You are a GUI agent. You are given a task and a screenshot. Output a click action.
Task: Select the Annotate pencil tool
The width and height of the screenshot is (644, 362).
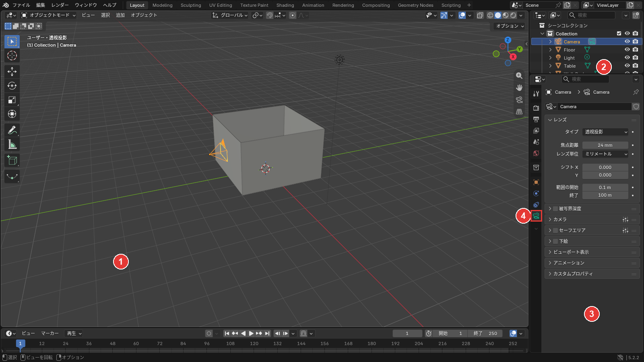[x=12, y=130]
